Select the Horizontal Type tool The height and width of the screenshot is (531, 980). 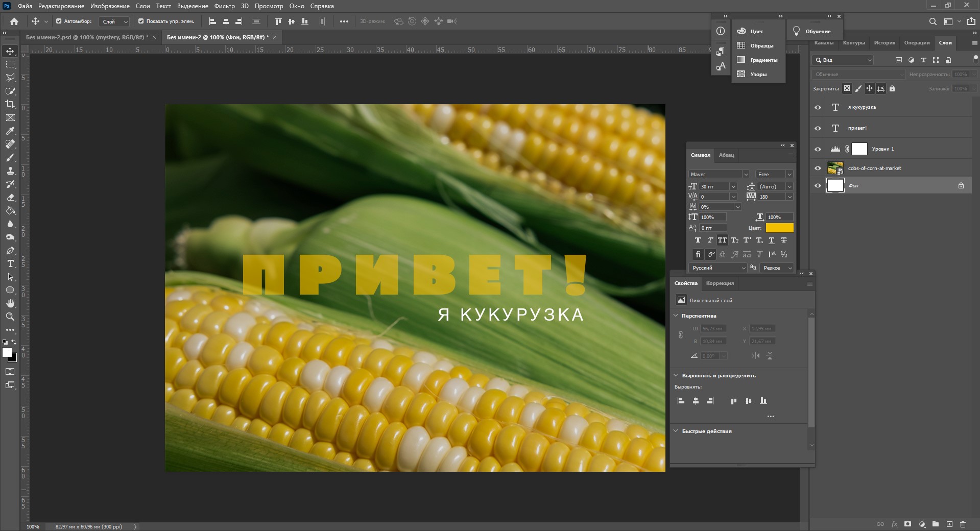point(10,263)
